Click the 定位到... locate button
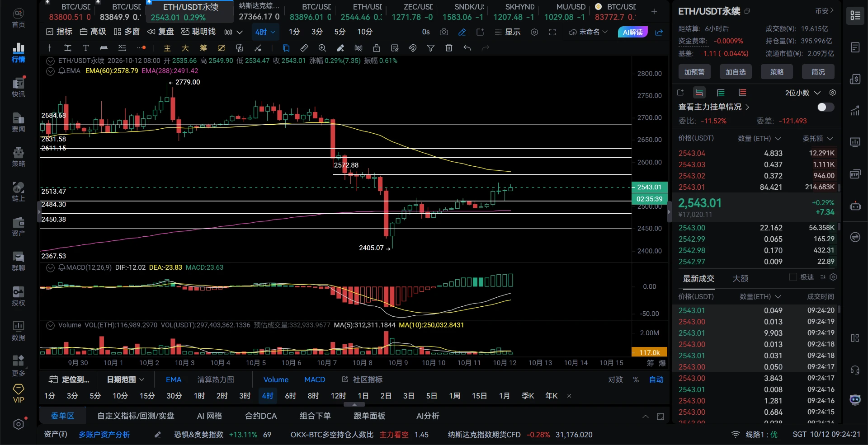868x445 pixels. (69, 379)
